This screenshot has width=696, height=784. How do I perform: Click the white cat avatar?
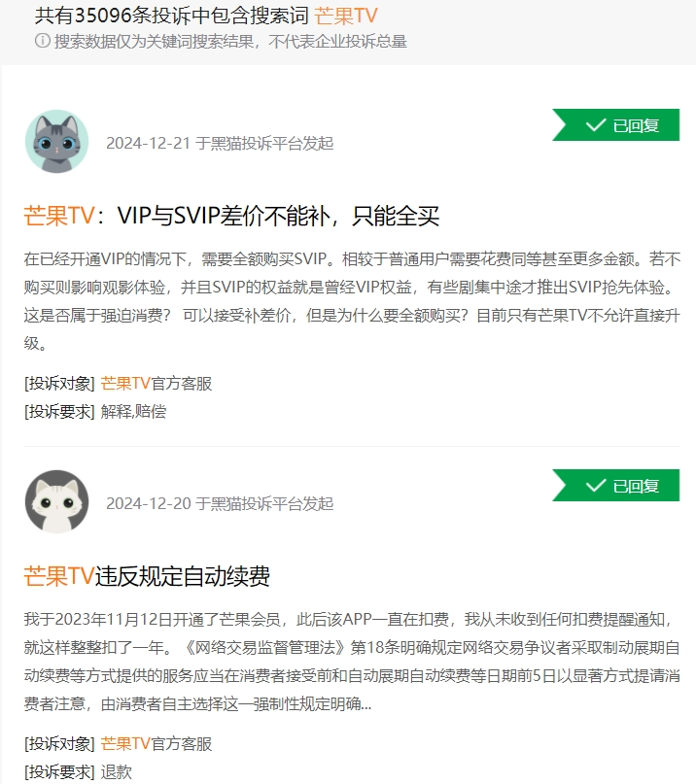[x=56, y=501]
